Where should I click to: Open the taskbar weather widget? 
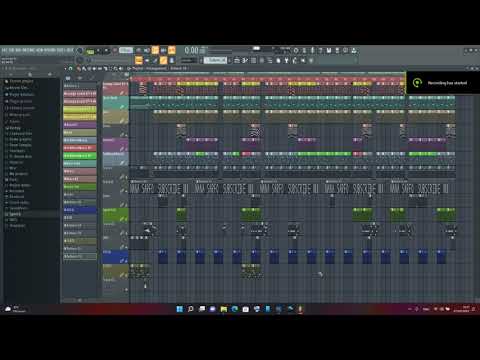pos(15,309)
